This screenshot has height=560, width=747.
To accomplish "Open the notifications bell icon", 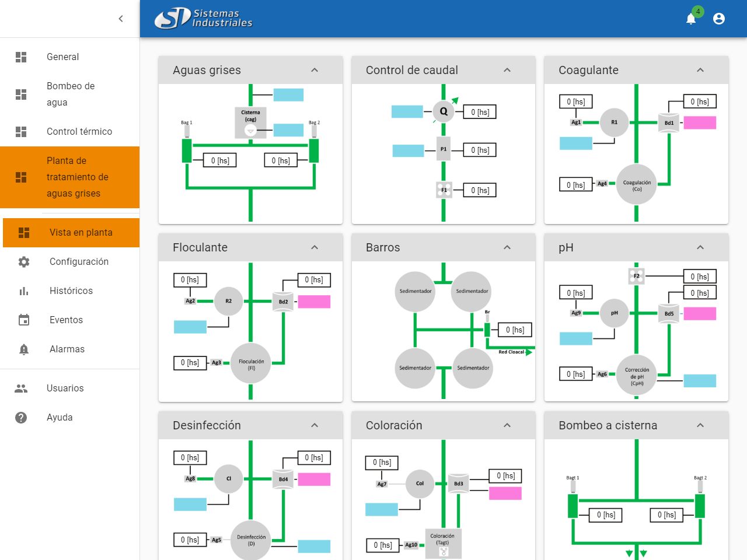I will point(691,19).
